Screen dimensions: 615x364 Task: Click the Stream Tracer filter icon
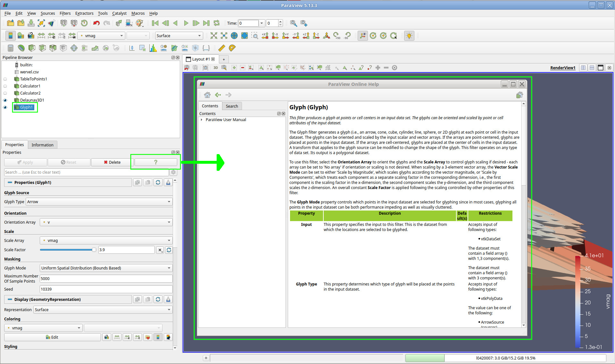(x=85, y=48)
